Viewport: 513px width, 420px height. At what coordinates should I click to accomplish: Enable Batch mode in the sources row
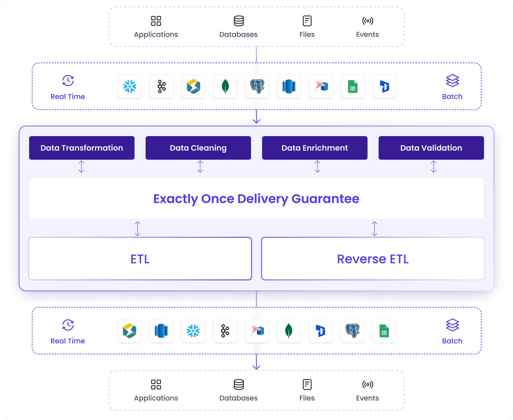point(452,87)
